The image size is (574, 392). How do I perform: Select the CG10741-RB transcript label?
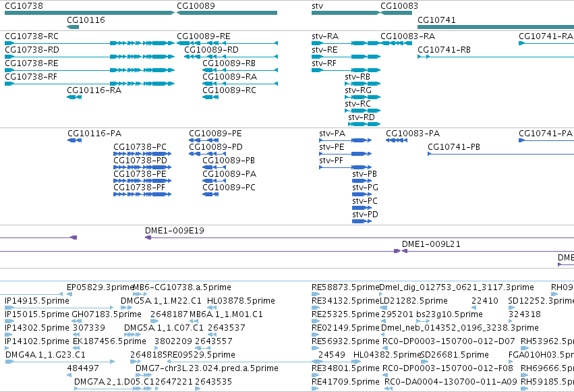coord(444,50)
